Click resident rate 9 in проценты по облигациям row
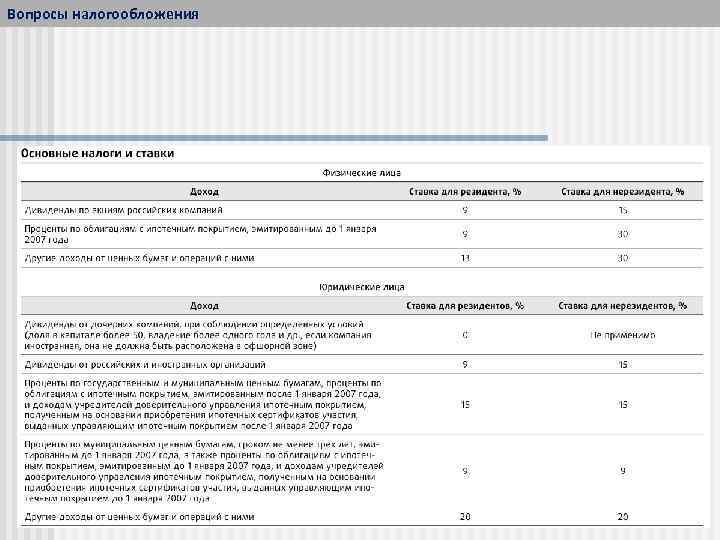 465,234
